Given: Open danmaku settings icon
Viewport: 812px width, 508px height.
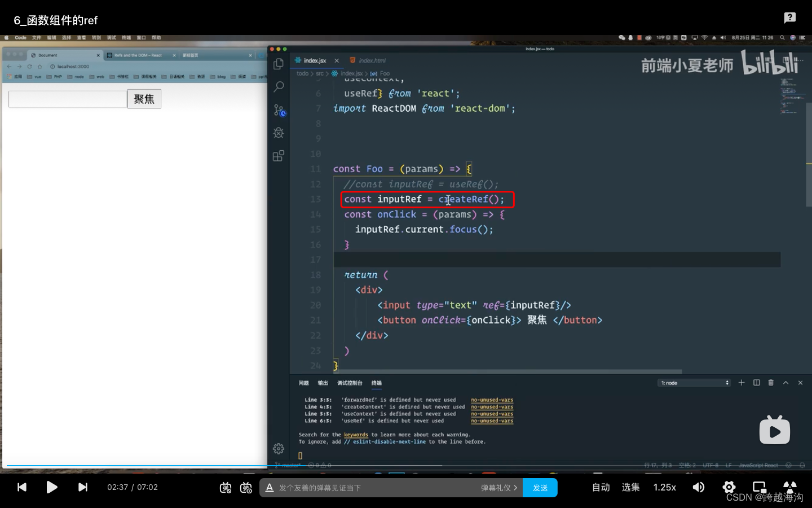Looking at the screenshot, I should tap(246, 488).
